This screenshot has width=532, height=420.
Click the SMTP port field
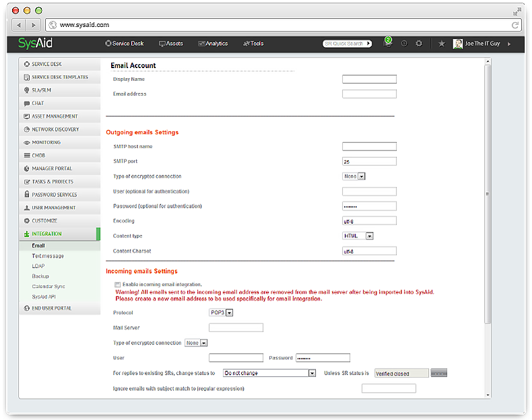point(369,161)
